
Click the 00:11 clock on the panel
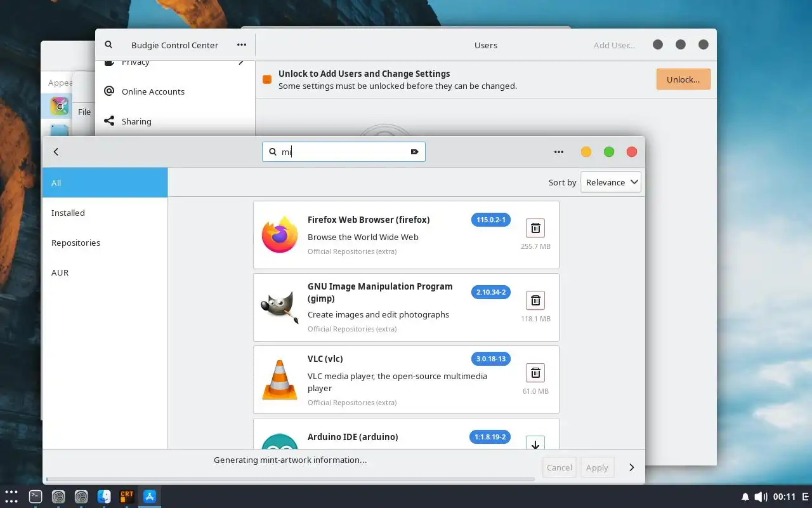point(784,497)
